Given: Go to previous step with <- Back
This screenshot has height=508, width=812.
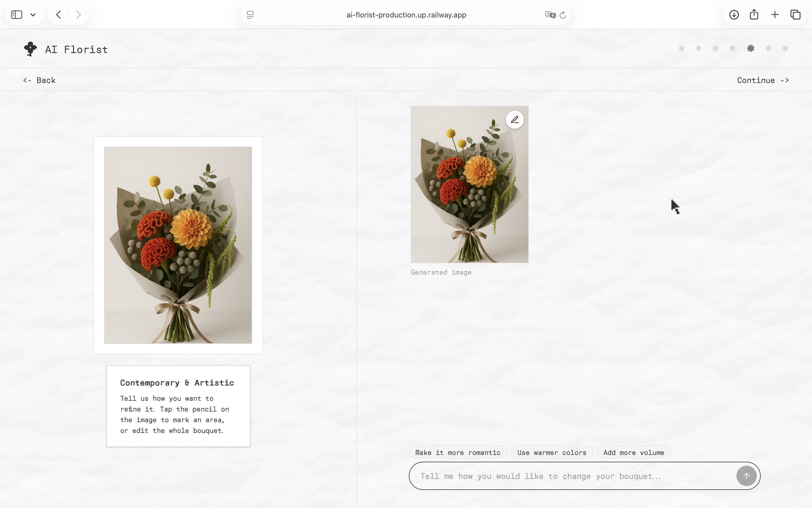Looking at the screenshot, I should pyautogui.click(x=39, y=80).
